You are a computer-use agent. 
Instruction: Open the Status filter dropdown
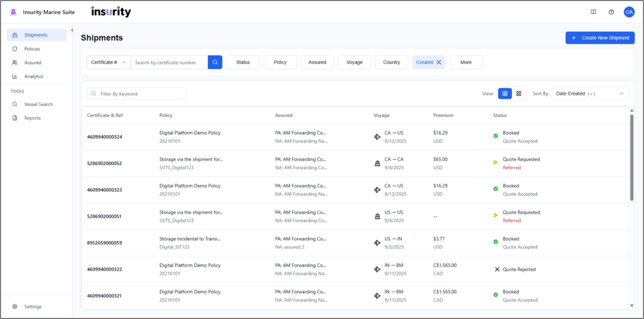[243, 63]
